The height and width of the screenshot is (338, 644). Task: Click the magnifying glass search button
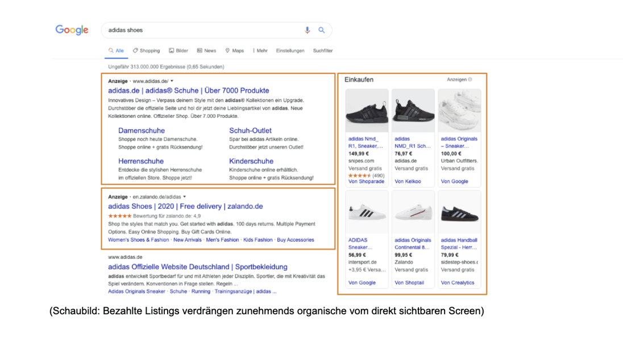click(322, 30)
